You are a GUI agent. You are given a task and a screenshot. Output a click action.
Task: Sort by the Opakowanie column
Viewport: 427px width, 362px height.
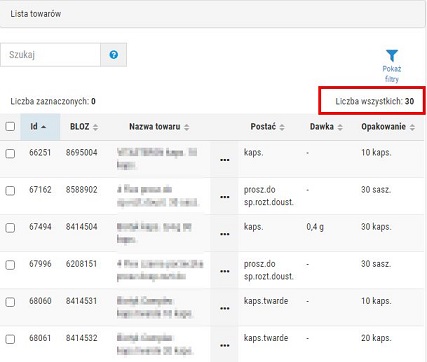(x=388, y=127)
